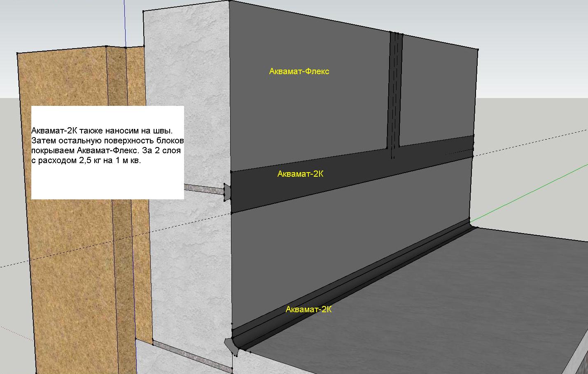
Task: Click the white instruction text box
Action: tap(107, 152)
